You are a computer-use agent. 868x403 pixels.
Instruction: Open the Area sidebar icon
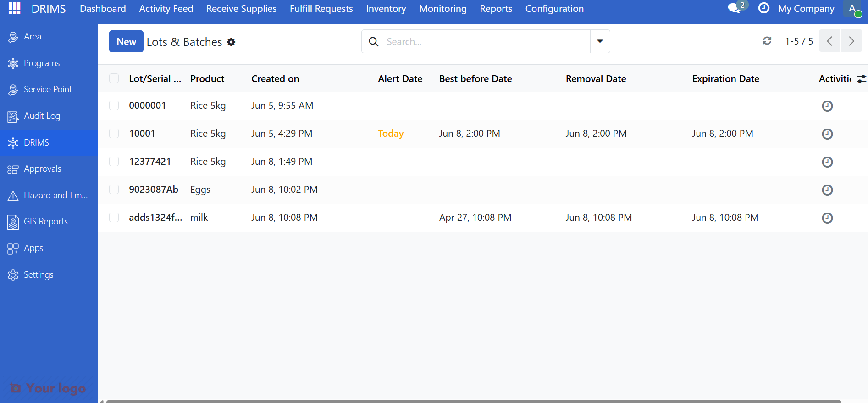(x=13, y=37)
